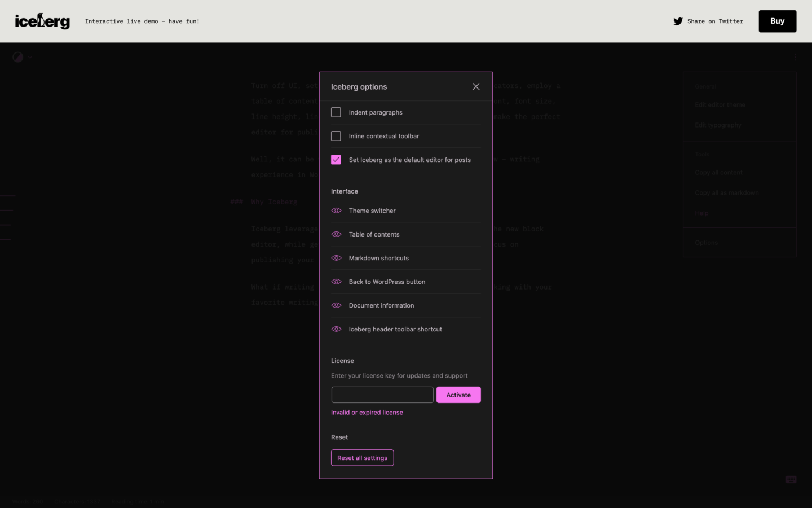Click the Buy button in the header

click(x=777, y=21)
